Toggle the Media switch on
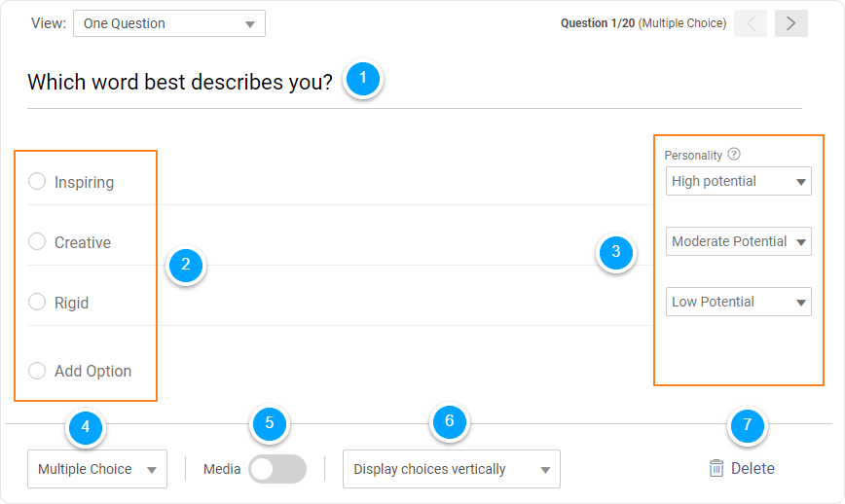Image resolution: width=845 pixels, height=504 pixels. [x=276, y=469]
